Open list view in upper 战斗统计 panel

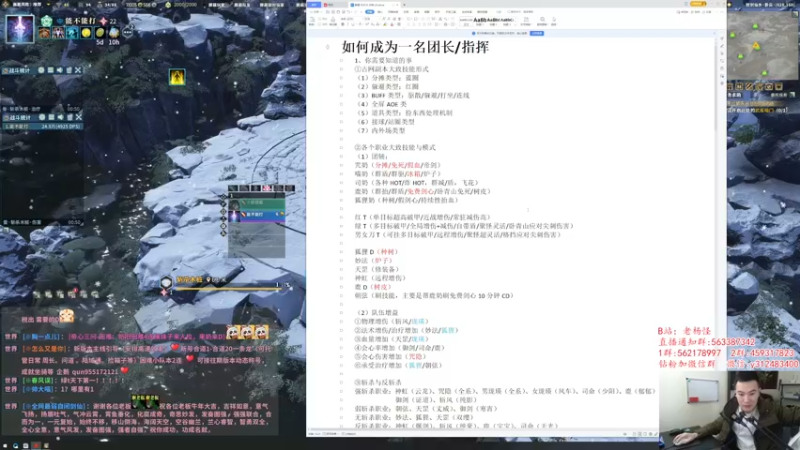pos(51,70)
